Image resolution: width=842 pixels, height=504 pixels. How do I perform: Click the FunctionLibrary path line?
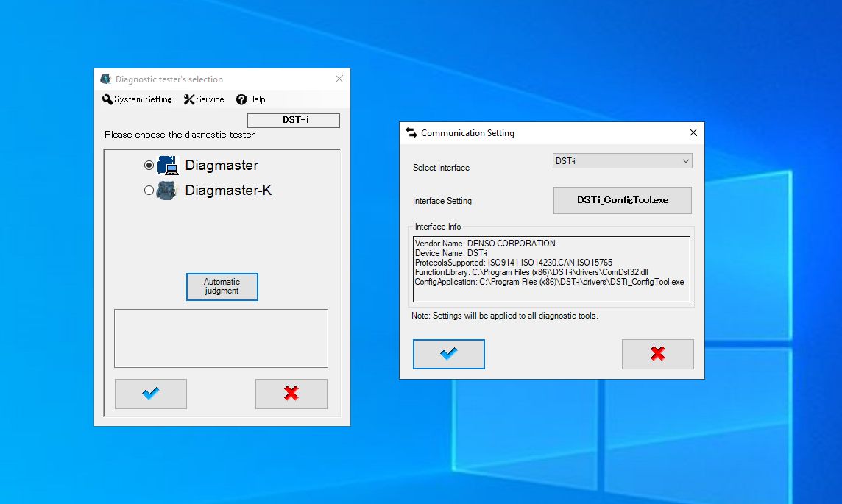(x=531, y=273)
